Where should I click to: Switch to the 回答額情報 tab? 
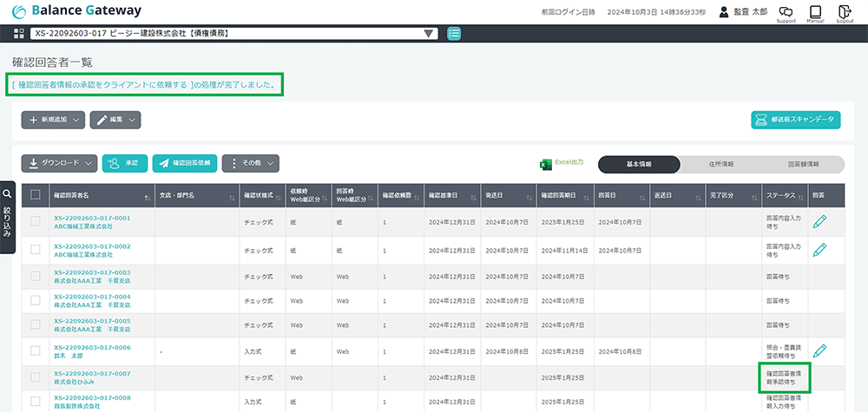803,164
